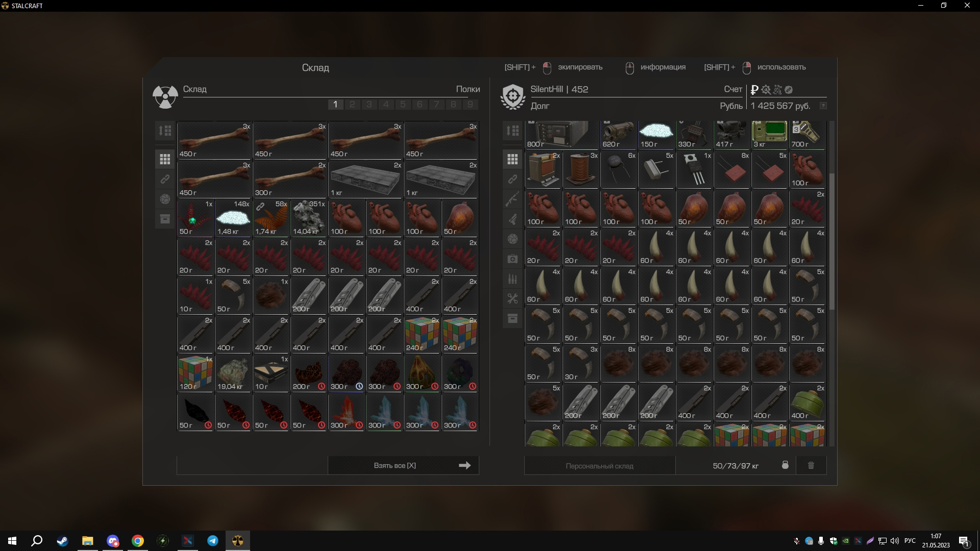This screenshot has width=980, height=551.
Task: Toggle the linked items filter in warehouse
Action: (165, 179)
